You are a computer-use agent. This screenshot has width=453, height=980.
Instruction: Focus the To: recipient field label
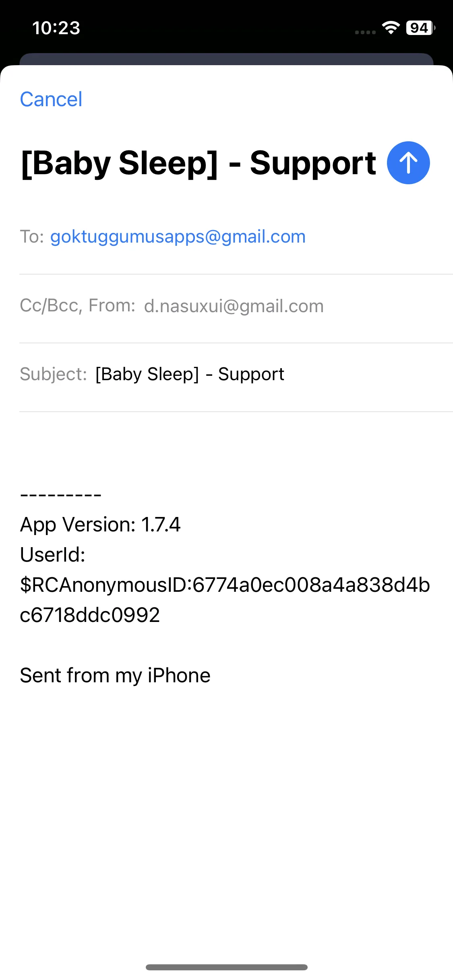(x=32, y=237)
